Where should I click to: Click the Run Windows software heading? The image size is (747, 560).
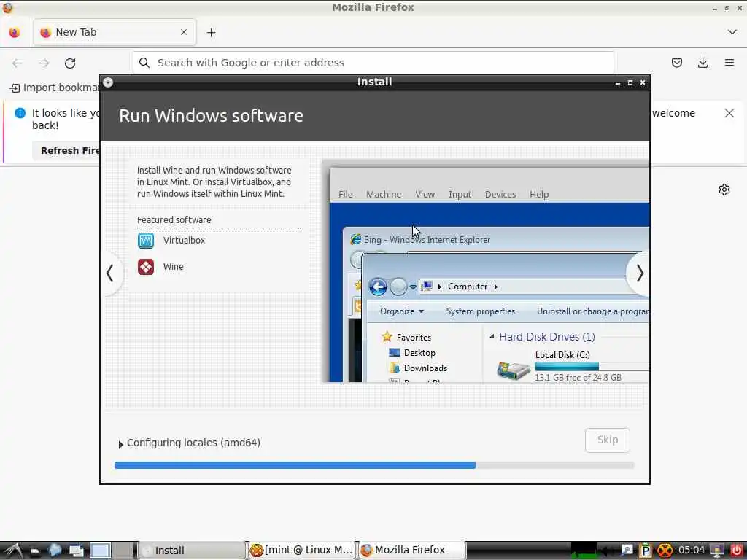pos(211,116)
